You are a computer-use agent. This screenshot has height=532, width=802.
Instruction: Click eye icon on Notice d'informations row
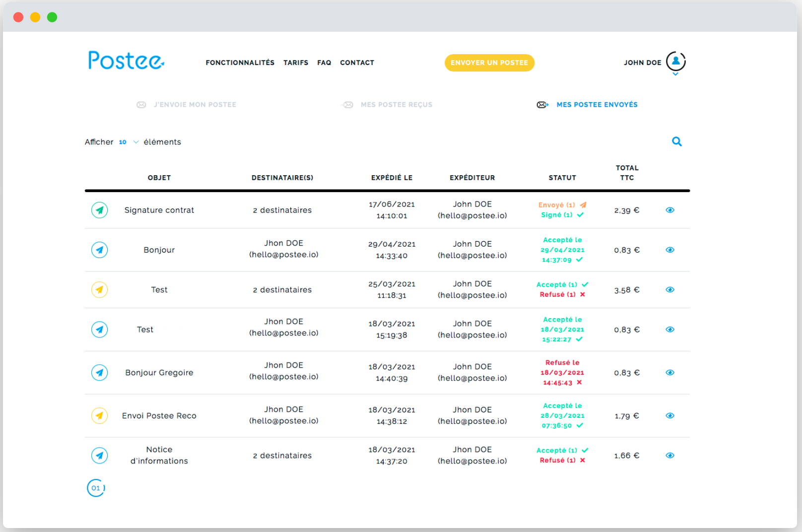[x=670, y=456]
